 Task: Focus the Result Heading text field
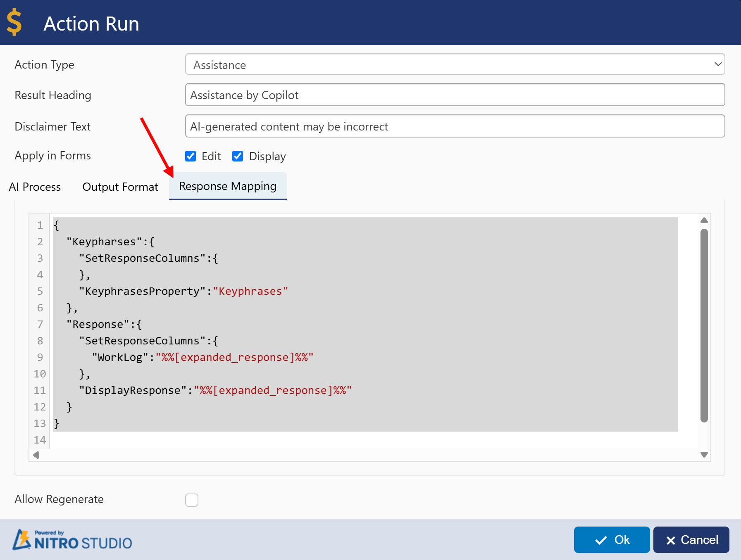tap(455, 95)
